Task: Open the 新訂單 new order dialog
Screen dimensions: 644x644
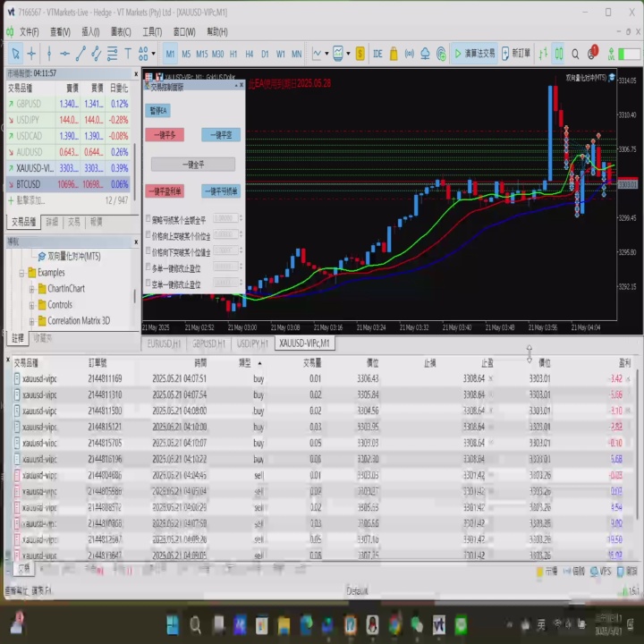Action: [x=516, y=54]
